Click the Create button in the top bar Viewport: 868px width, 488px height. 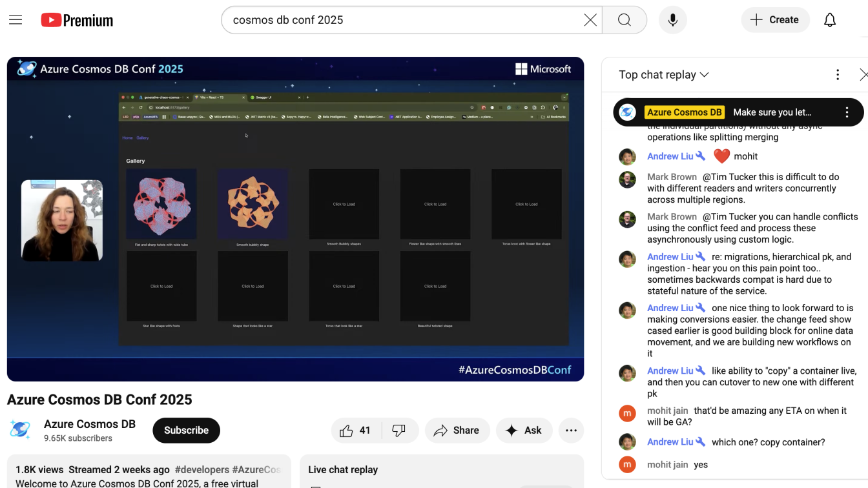coord(774,19)
